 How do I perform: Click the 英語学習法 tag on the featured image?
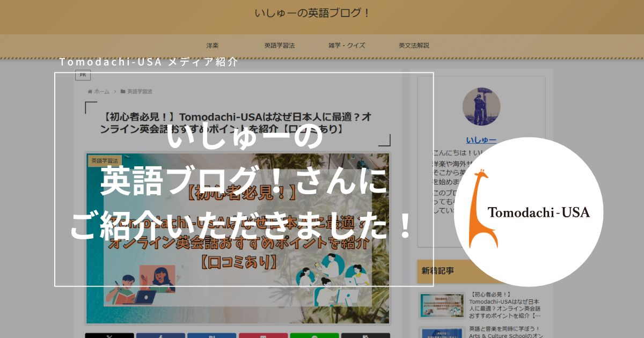[105, 160]
